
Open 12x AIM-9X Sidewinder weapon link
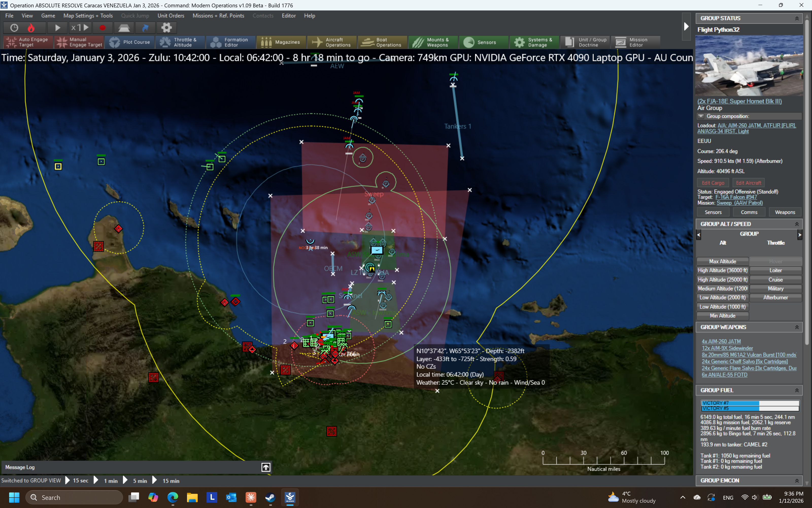tap(727, 348)
